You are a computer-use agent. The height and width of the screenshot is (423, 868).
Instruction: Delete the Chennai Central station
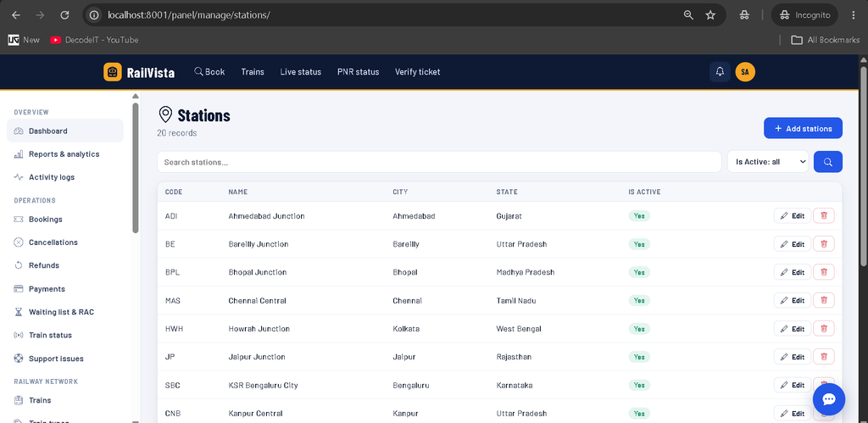[x=824, y=301]
